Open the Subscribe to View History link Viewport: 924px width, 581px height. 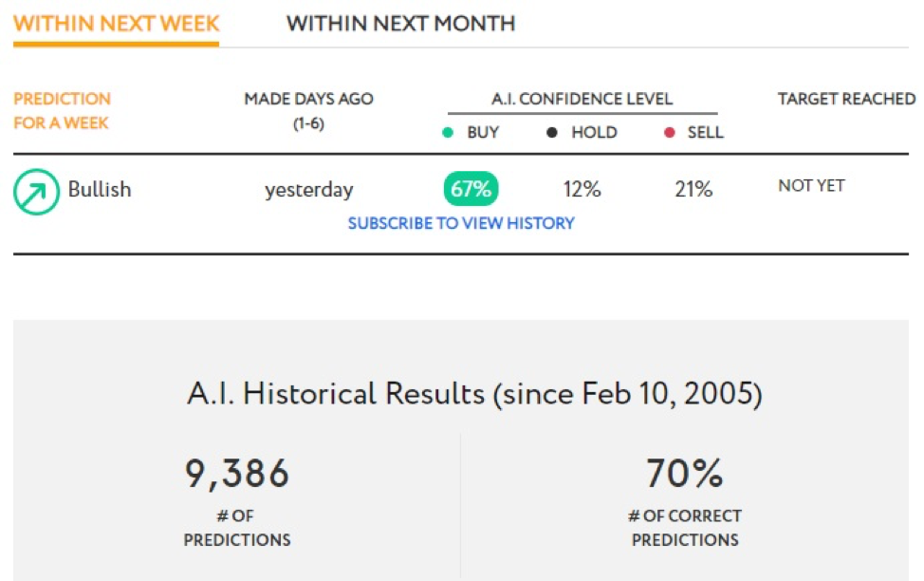(461, 223)
